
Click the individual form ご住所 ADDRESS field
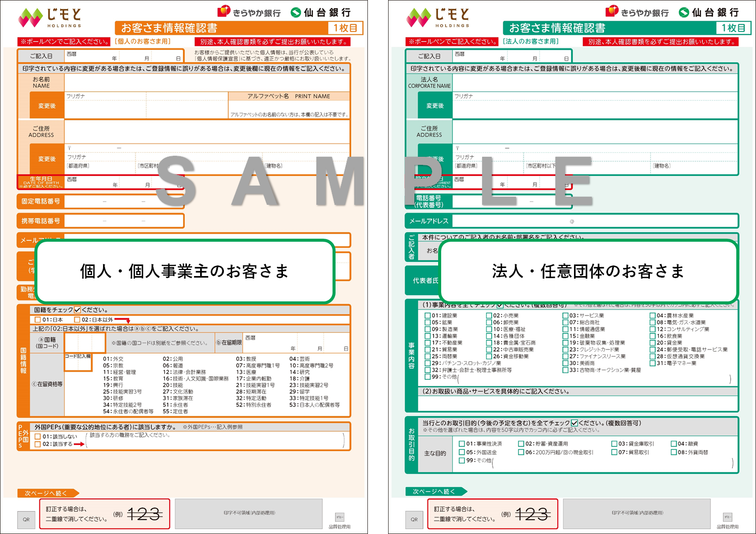[207, 131]
